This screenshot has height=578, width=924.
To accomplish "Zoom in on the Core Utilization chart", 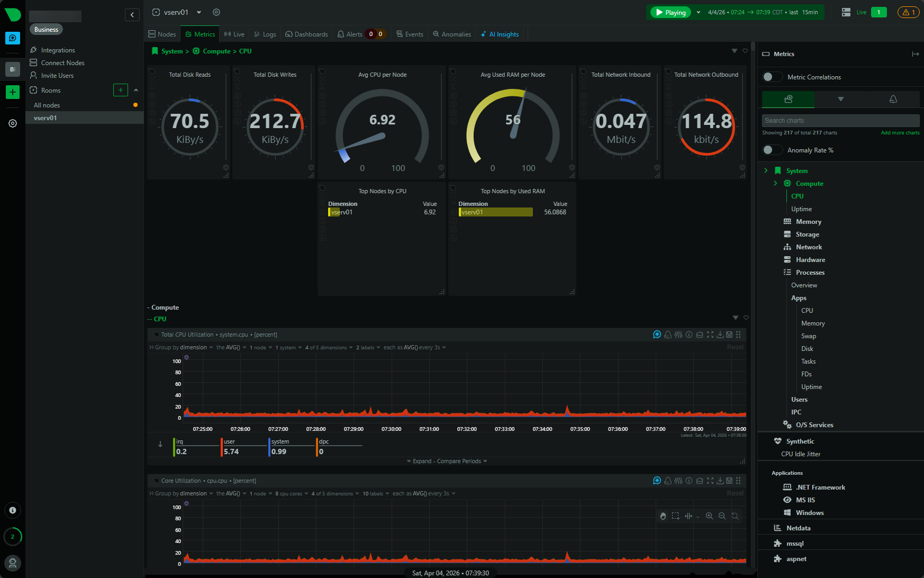I will [709, 516].
